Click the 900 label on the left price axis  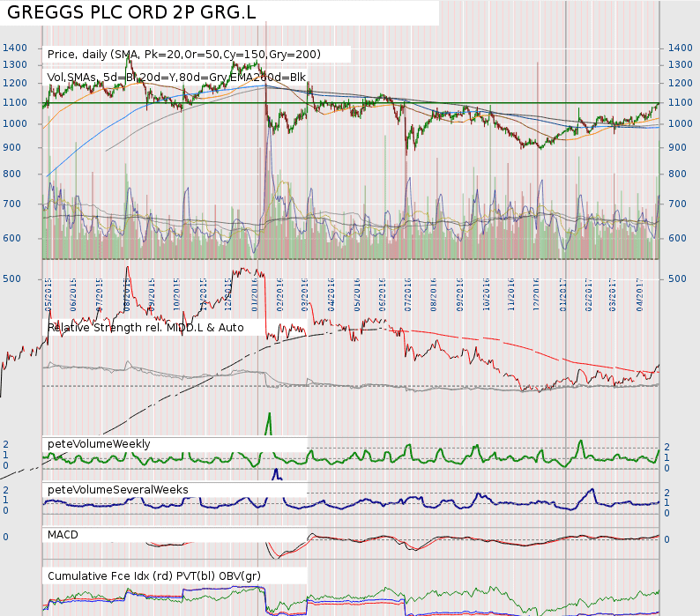(11, 147)
